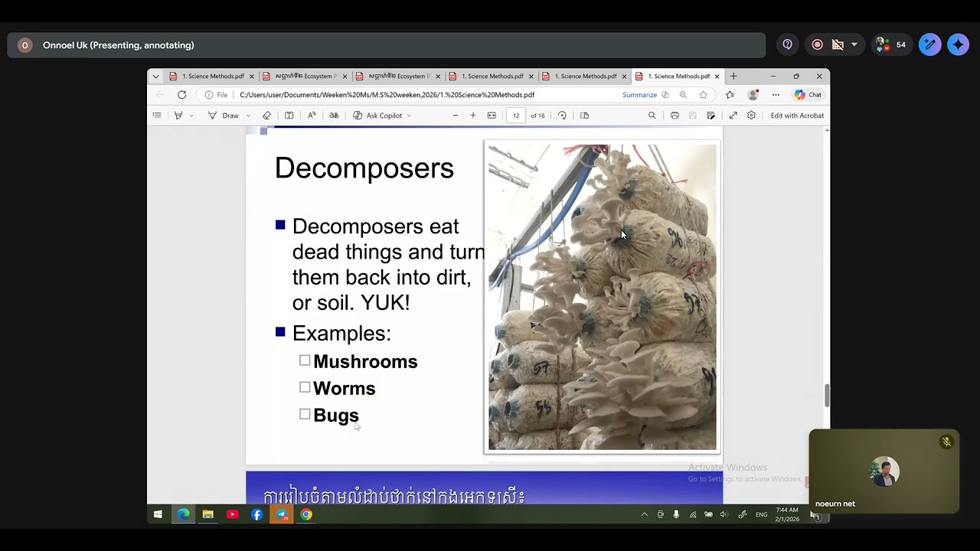The image size is (980, 551).
Task: Open Telegram from the taskbar
Action: pos(282,514)
